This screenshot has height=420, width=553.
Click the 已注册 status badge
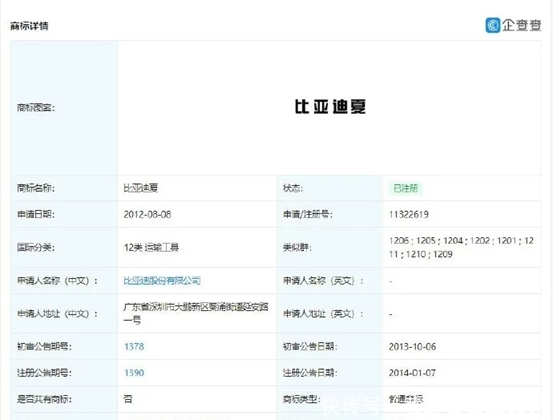coord(406,188)
